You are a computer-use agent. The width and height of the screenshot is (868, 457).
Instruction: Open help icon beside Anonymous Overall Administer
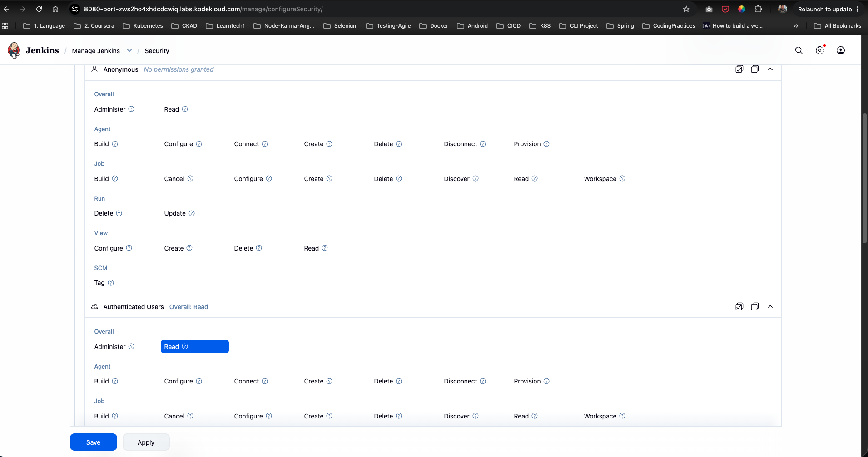click(x=131, y=109)
